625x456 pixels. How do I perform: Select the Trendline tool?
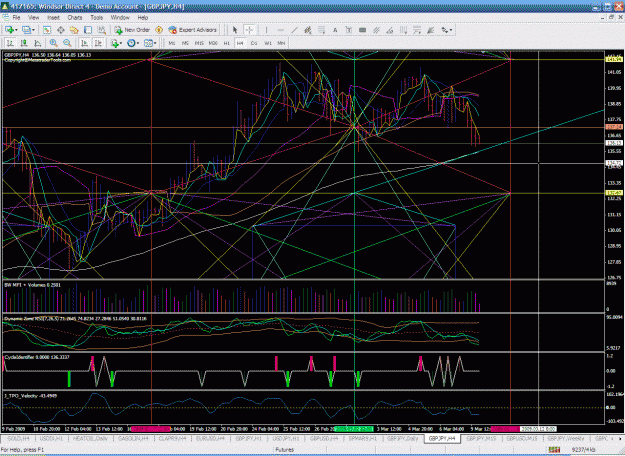pos(294,30)
